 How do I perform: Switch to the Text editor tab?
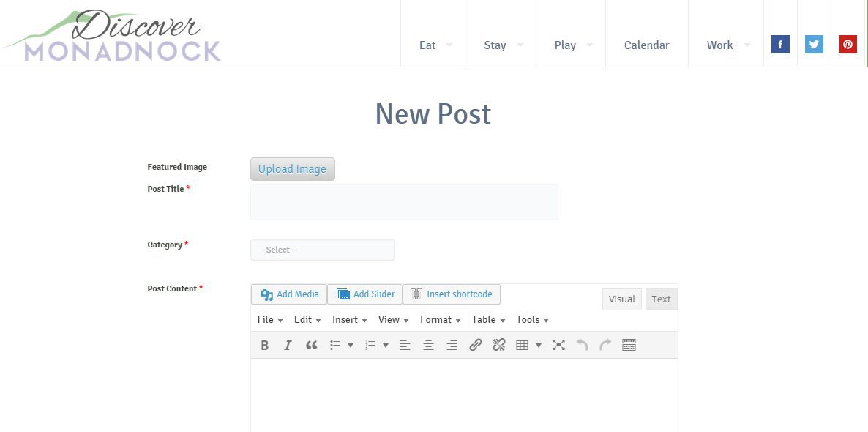coord(661,299)
